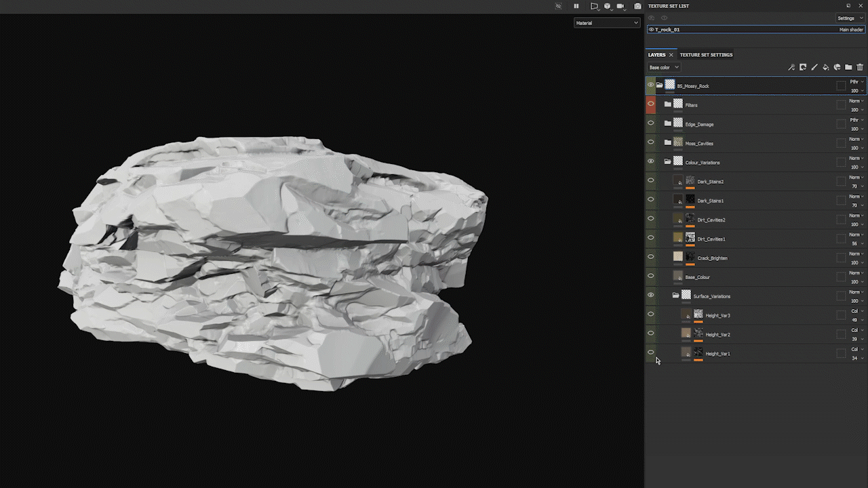Open the Base color channel dropdown
The image size is (868, 488).
point(663,67)
